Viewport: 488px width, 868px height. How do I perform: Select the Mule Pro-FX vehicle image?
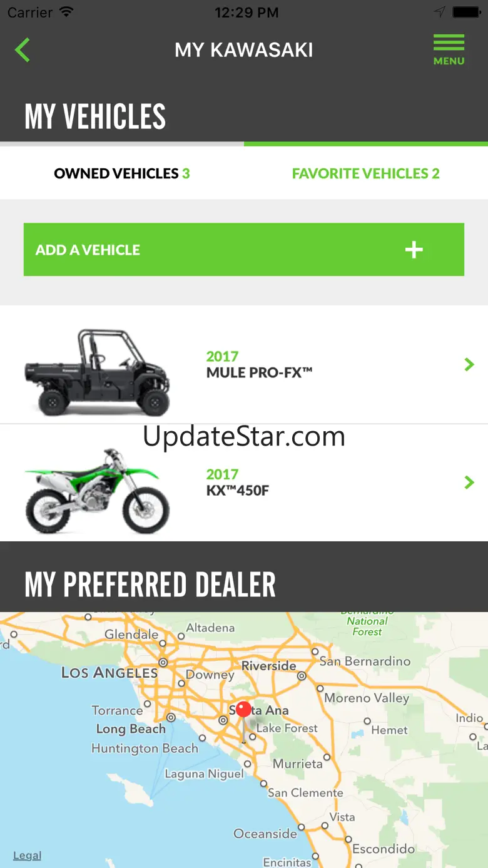(97, 372)
